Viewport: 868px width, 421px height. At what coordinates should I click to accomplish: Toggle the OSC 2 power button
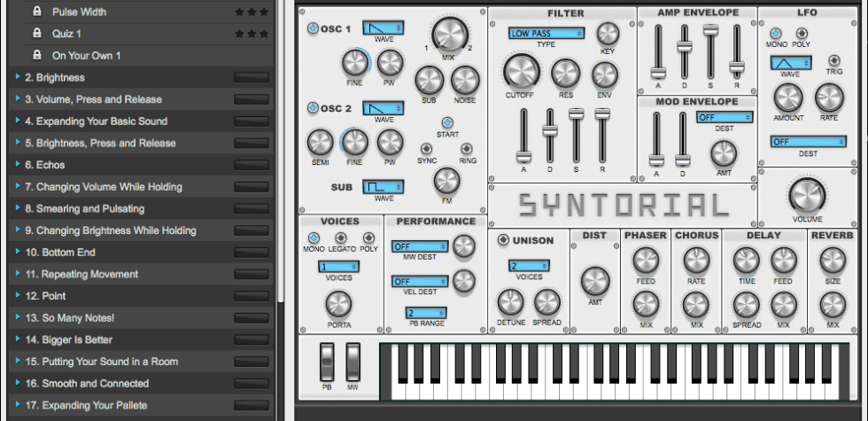click(x=314, y=108)
